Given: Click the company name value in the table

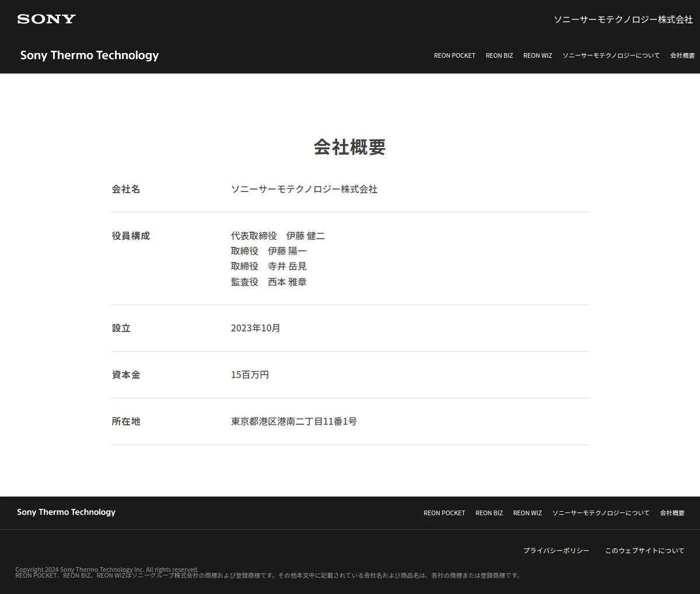Looking at the screenshot, I should pos(304,189).
